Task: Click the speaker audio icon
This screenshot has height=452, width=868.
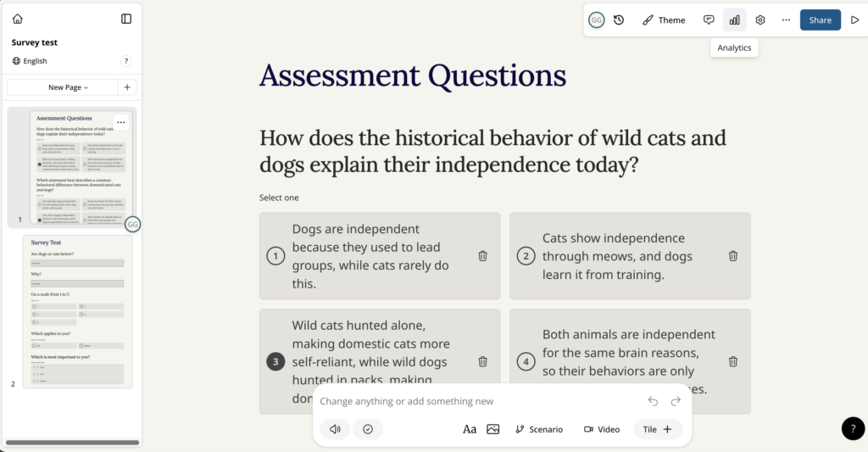Action: [x=335, y=429]
